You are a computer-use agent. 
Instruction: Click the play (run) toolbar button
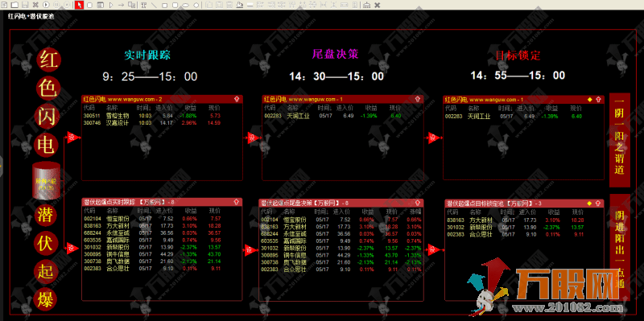click(x=46, y=5)
